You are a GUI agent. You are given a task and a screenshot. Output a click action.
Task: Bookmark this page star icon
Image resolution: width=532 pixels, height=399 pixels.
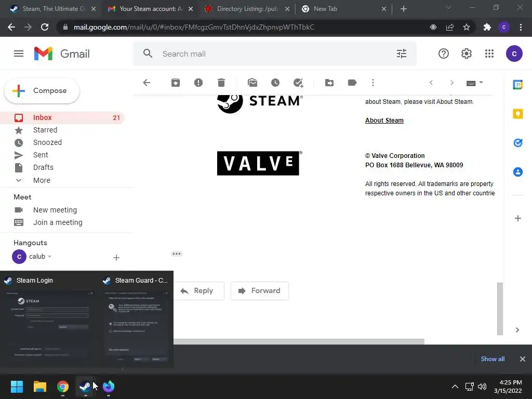point(466,27)
